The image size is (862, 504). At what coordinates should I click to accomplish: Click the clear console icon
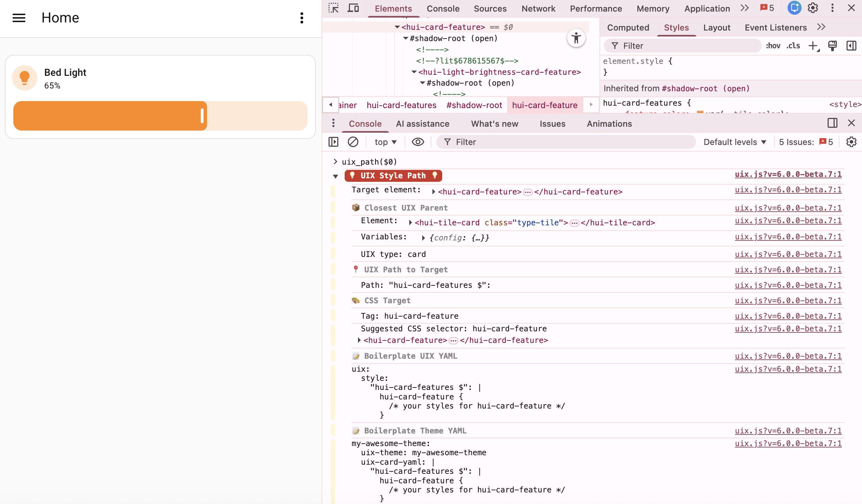353,142
